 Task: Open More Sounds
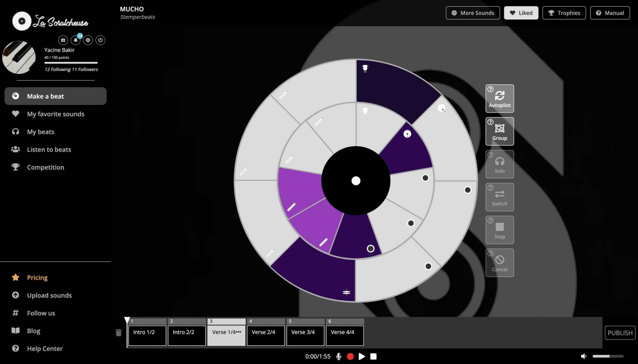[473, 13]
